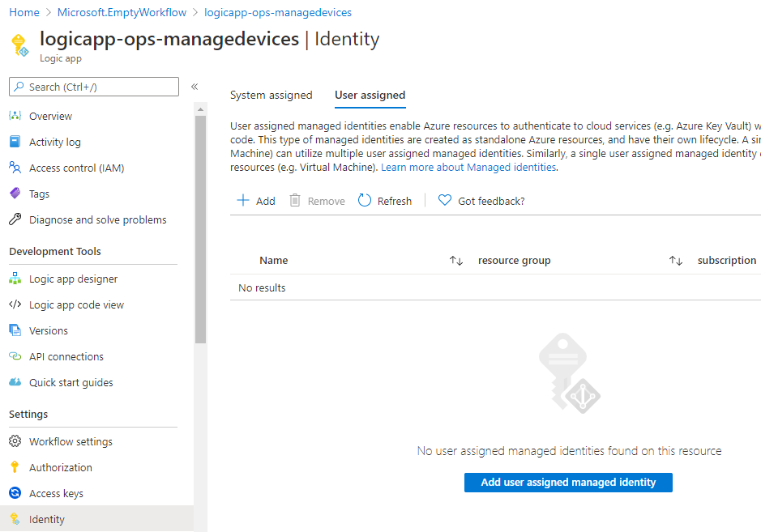Viewport: 761px width, 532px height.
Task: Click the trash can icon beside Remove
Action: (295, 200)
